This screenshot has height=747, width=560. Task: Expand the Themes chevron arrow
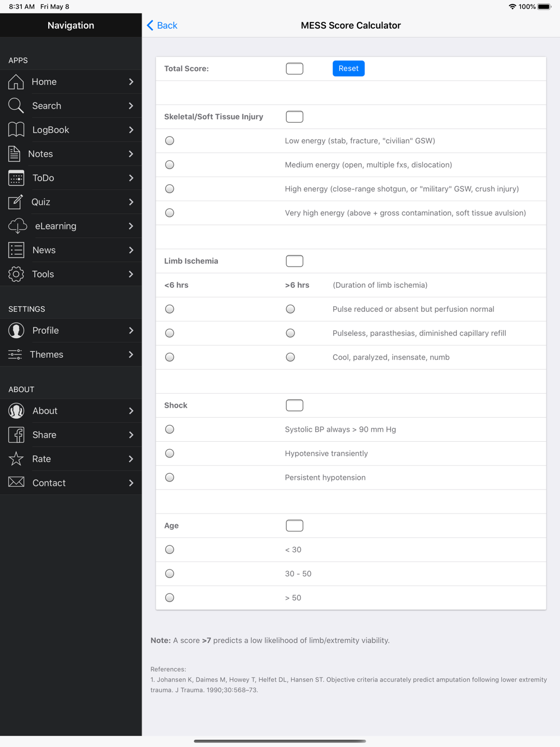tap(131, 354)
